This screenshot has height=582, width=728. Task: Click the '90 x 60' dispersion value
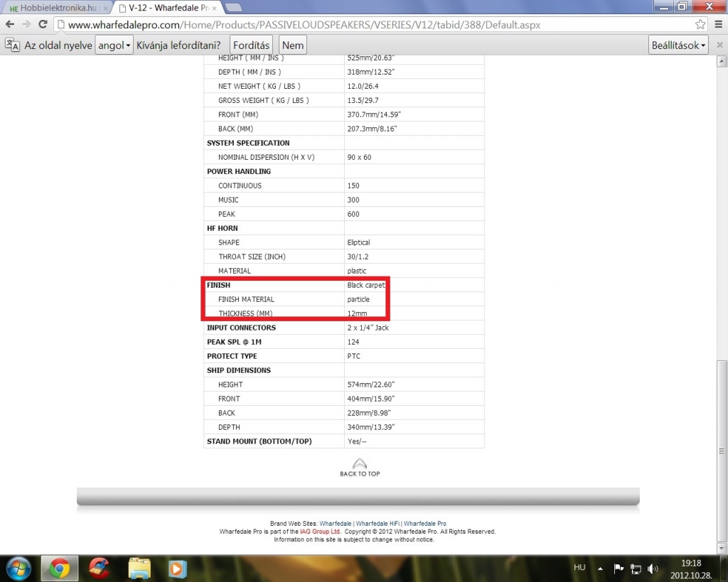pyautogui.click(x=359, y=157)
